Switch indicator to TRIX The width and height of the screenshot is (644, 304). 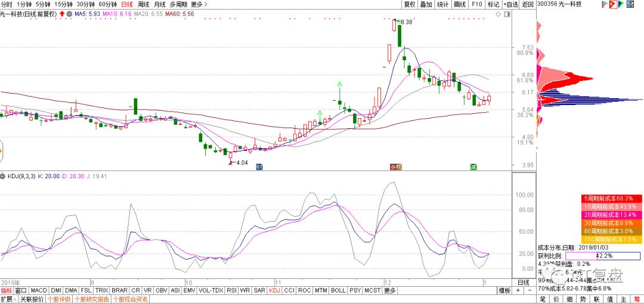coord(101,290)
